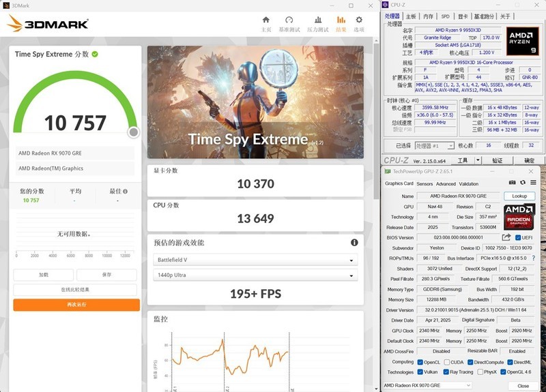Screen dimensions: 546x392
Task: Toggle CUDA checkbox
Action: [447, 362]
